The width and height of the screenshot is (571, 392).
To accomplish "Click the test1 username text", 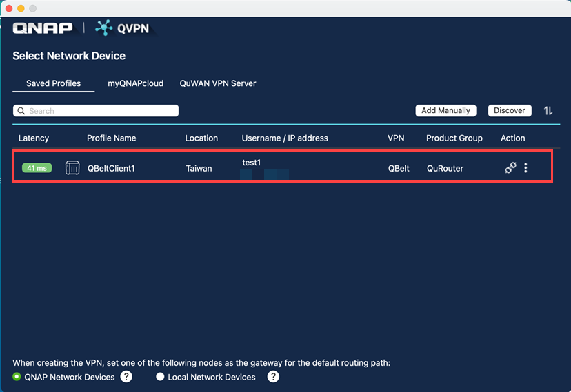I will [251, 163].
